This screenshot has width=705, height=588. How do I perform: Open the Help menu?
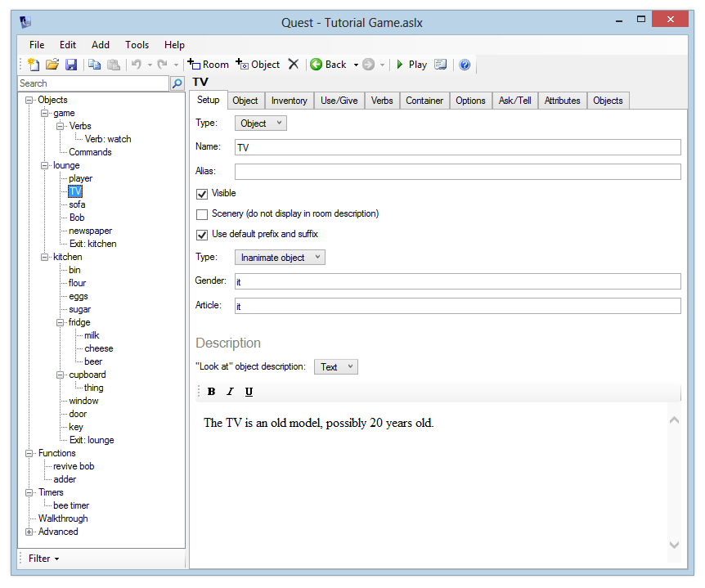[x=174, y=45]
